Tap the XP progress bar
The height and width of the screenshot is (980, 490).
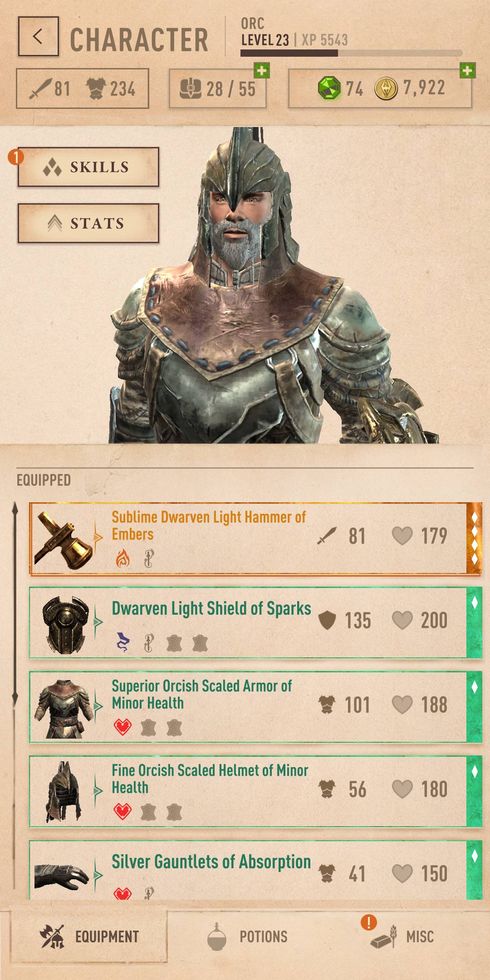351,53
